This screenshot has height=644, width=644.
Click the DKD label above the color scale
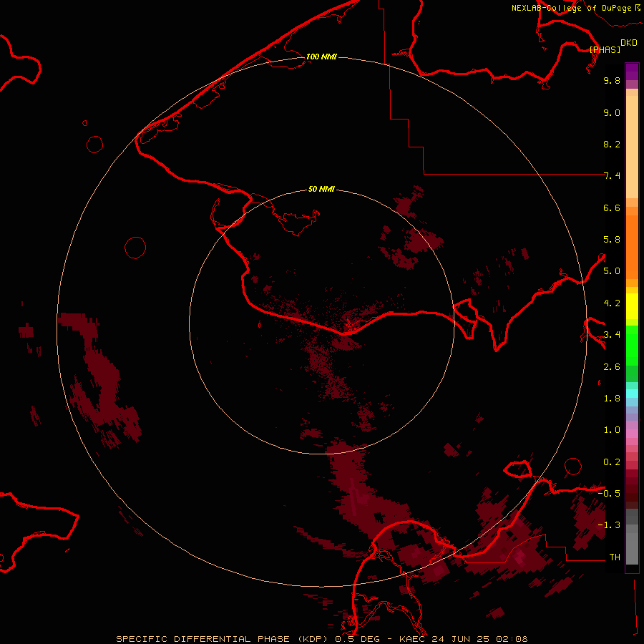pos(629,43)
